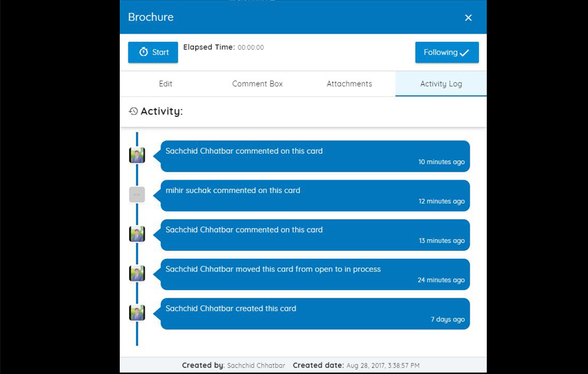The width and height of the screenshot is (588, 374).
Task: Close the Brochure card dialog
Action: [468, 18]
